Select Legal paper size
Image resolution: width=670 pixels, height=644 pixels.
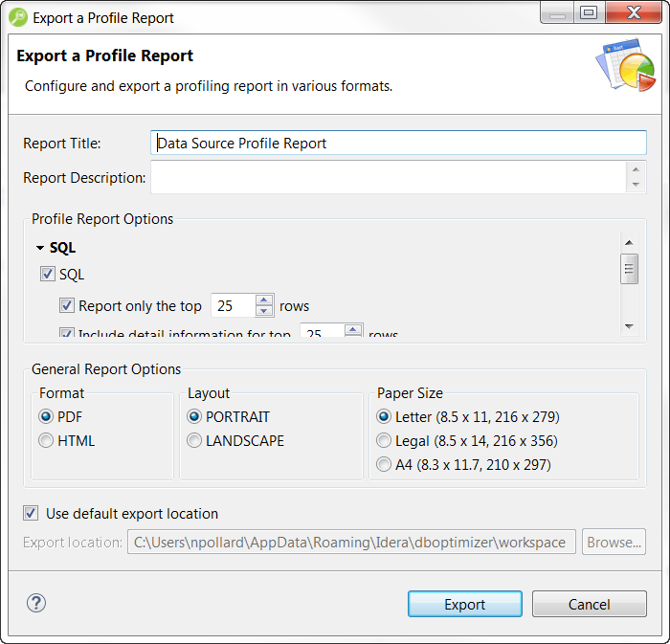click(385, 441)
